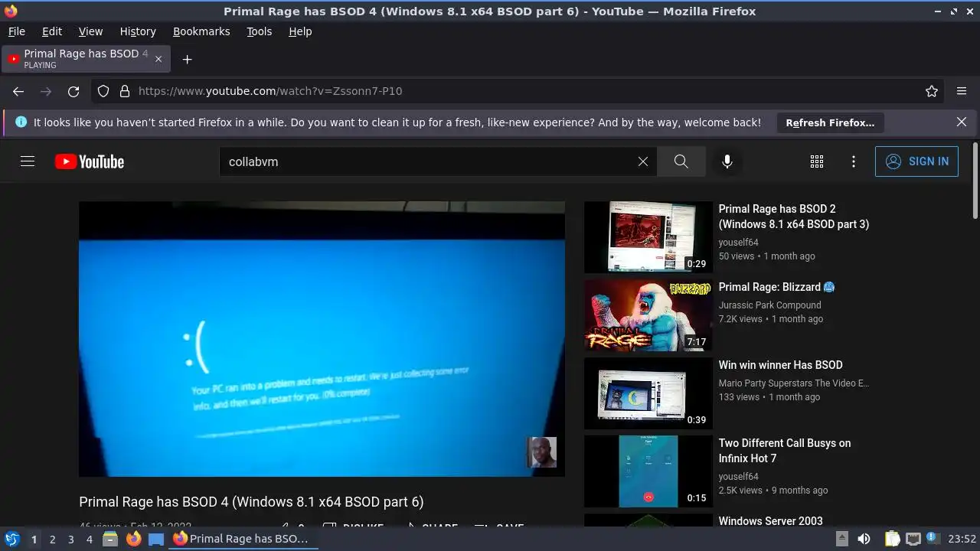Viewport: 980px width, 551px height.
Task: Open the Bookmarks menu
Action: 201,31
